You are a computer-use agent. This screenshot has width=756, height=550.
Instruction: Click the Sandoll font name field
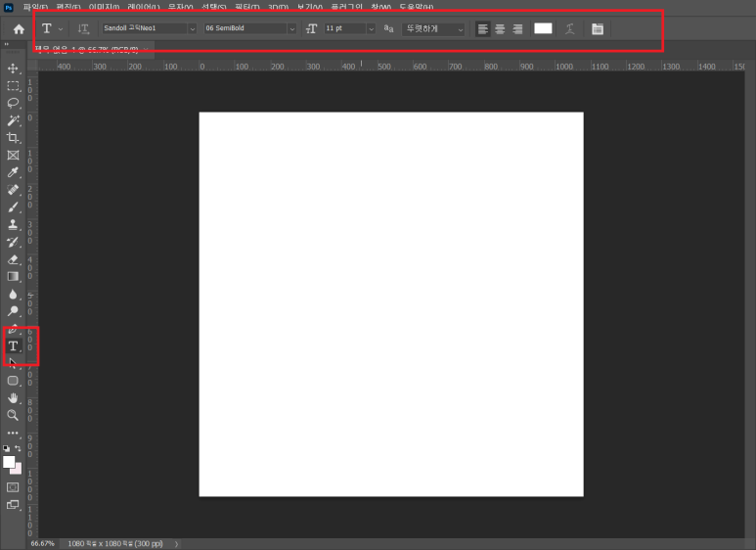[145, 28]
